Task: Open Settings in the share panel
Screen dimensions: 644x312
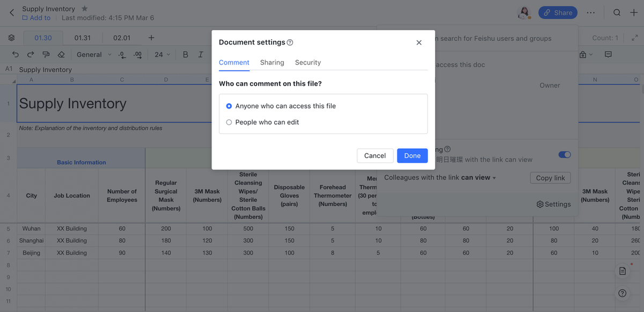Action: (x=554, y=204)
